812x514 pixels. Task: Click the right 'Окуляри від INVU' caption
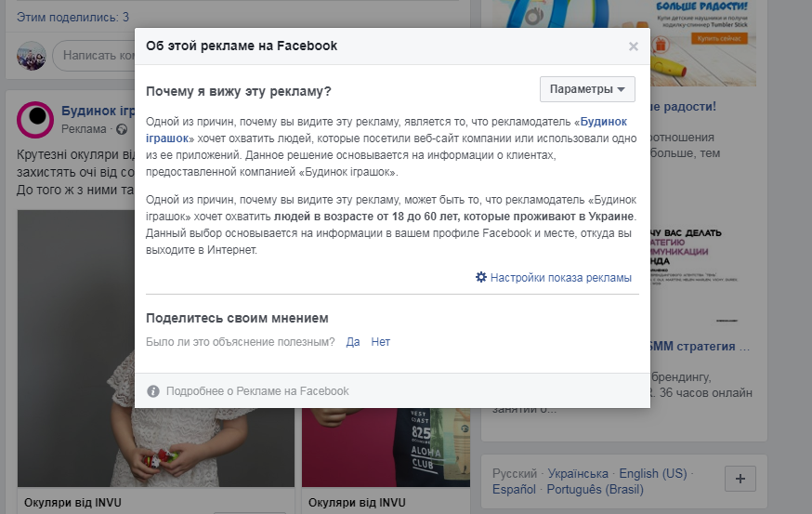(x=357, y=503)
